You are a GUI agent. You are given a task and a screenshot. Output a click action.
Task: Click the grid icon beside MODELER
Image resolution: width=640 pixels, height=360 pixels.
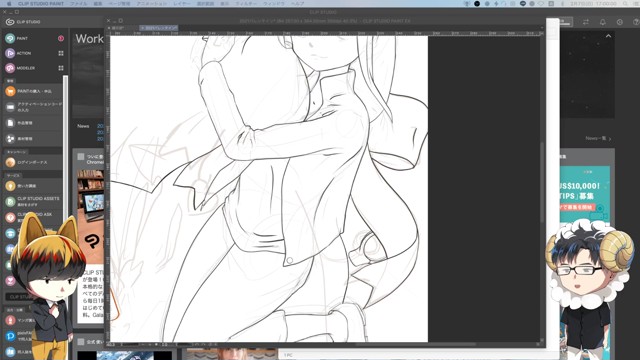coord(61,68)
